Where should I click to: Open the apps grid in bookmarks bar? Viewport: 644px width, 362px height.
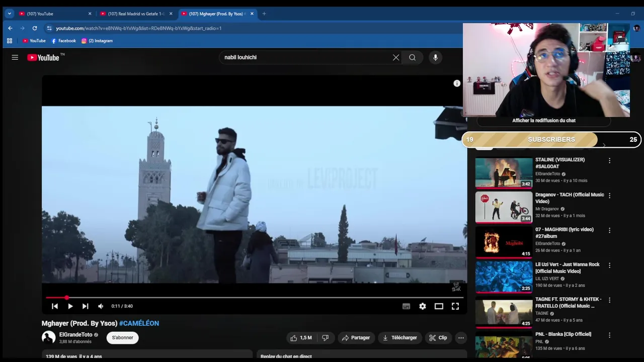(x=9, y=41)
